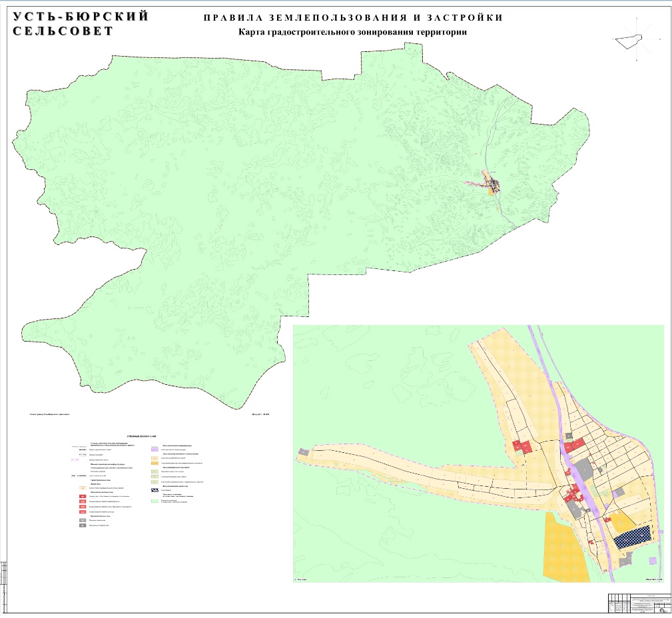Image resolution: width=672 pixels, height=618 pixels.
Task: Click the light green legend swatch
Action: [x=154, y=501]
